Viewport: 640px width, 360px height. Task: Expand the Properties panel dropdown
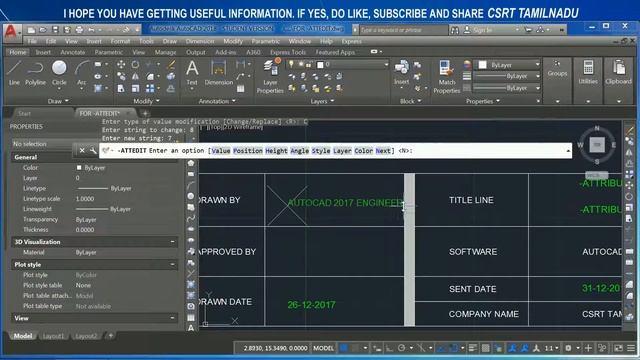coord(483,101)
